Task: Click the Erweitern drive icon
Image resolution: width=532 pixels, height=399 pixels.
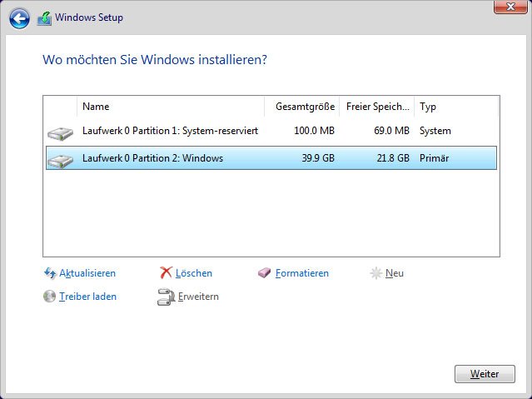Action: tap(166, 297)
